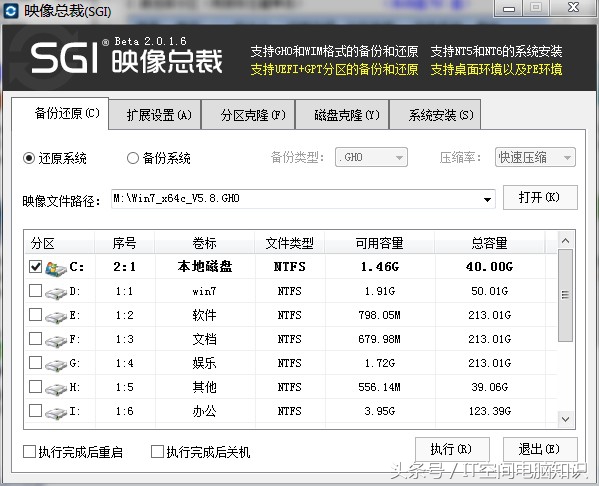Close the 映像总裁 window

click(573, 8)
